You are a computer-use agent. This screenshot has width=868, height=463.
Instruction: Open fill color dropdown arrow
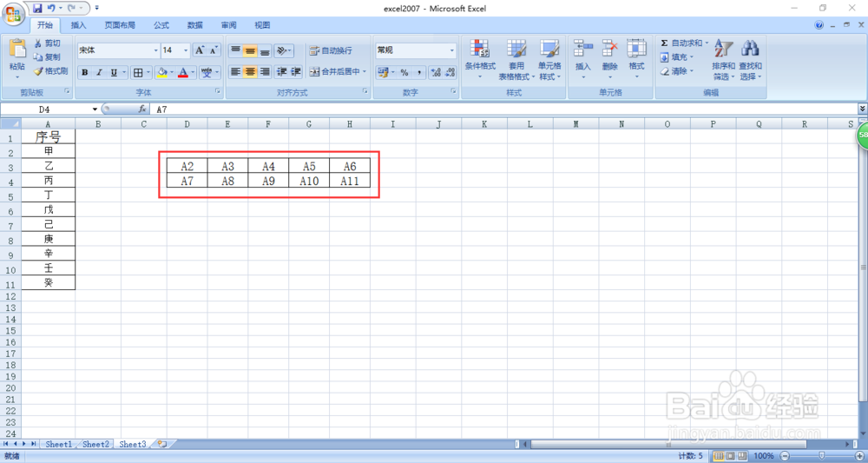click(172, 73)
